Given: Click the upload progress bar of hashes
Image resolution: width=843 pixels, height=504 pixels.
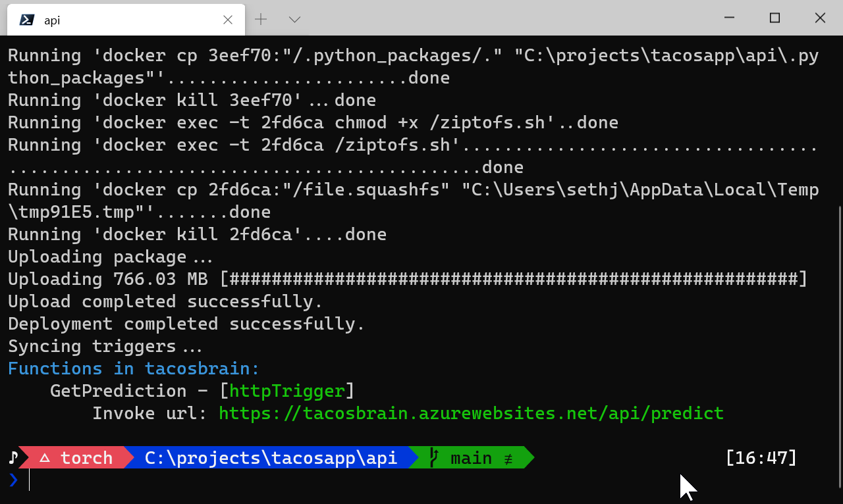Looking at the screenshot, I should 514,279.
